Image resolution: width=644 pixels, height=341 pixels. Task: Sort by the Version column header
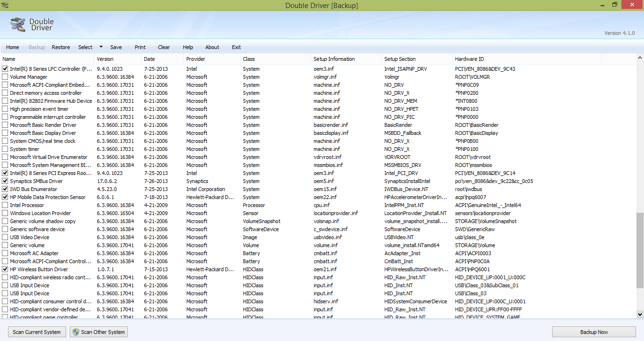[x=118, y=59]
